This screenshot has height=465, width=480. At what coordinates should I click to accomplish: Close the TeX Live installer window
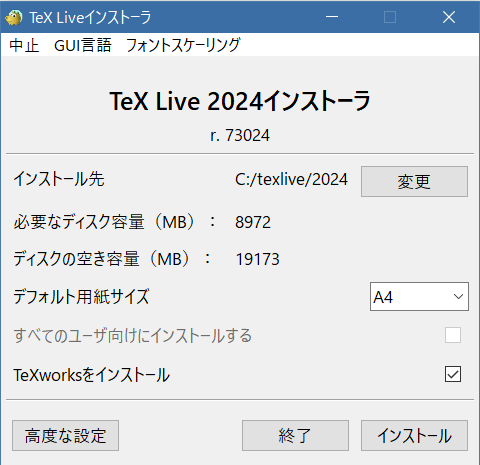point(449,17)
